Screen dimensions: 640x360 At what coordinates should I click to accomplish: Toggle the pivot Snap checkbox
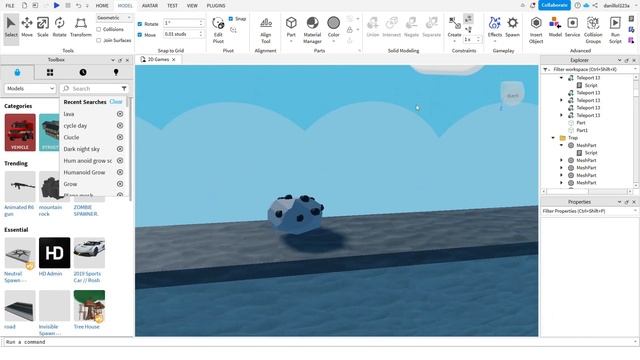(x=231, y=19)
